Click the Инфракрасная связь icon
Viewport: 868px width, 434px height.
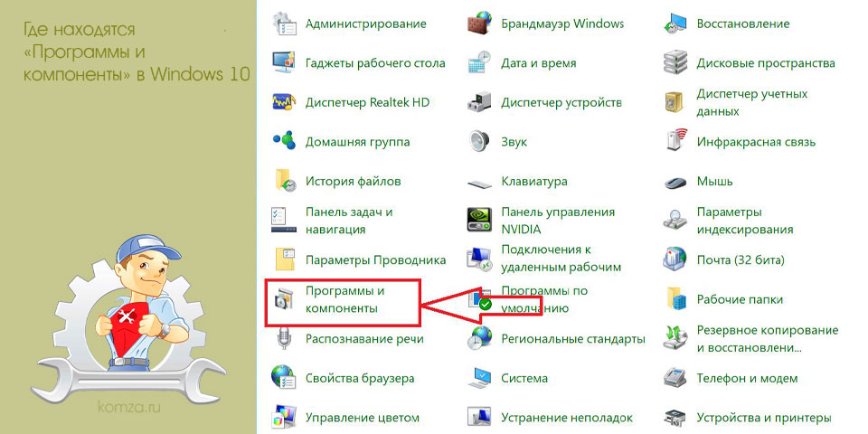coord(675,141)
